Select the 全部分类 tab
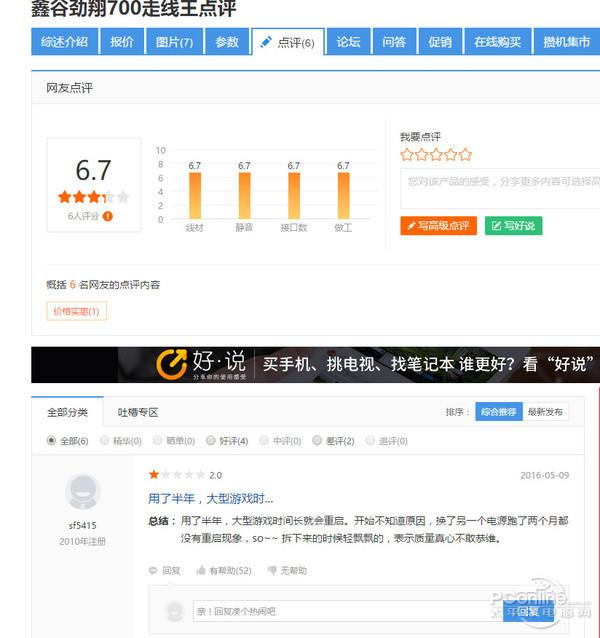 click(x=68, y=412)
